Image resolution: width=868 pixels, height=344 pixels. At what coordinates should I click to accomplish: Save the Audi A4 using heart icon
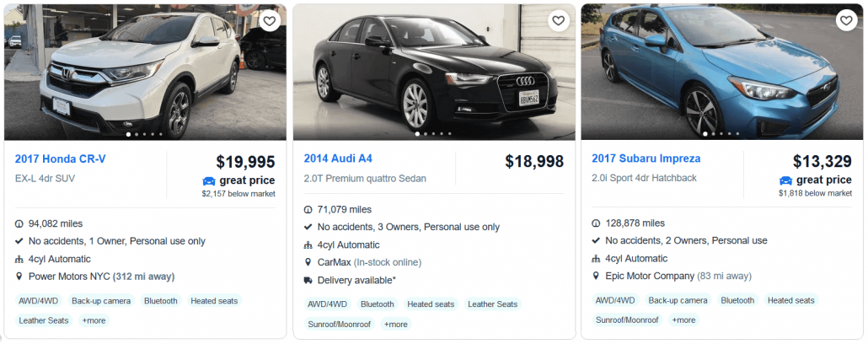pos(558,21)
